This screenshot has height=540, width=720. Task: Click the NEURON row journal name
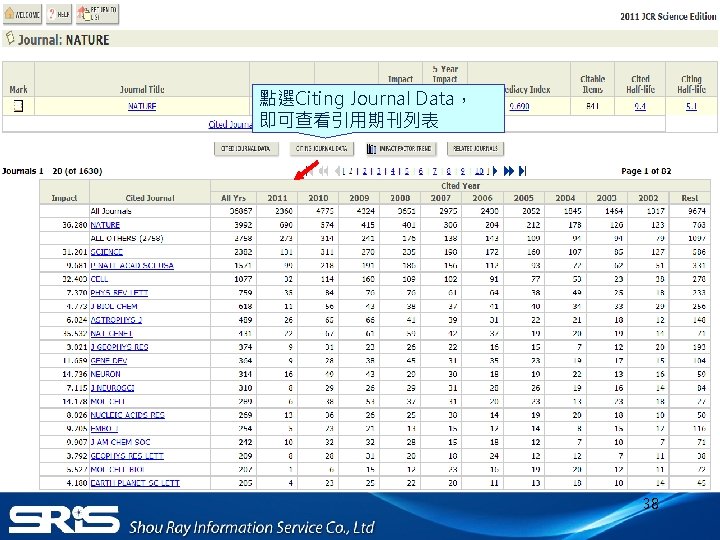pyautogui.click(x=106, y=374)
